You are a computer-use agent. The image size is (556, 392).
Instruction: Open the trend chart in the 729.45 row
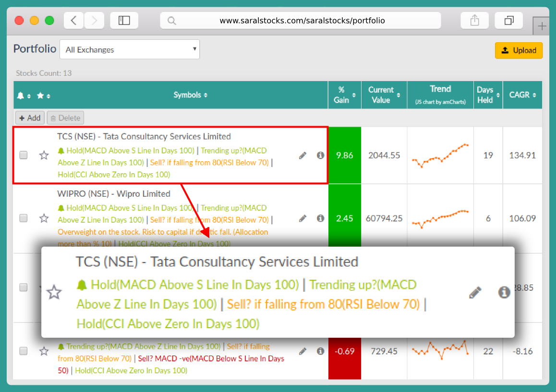click(x=440, y=350)
